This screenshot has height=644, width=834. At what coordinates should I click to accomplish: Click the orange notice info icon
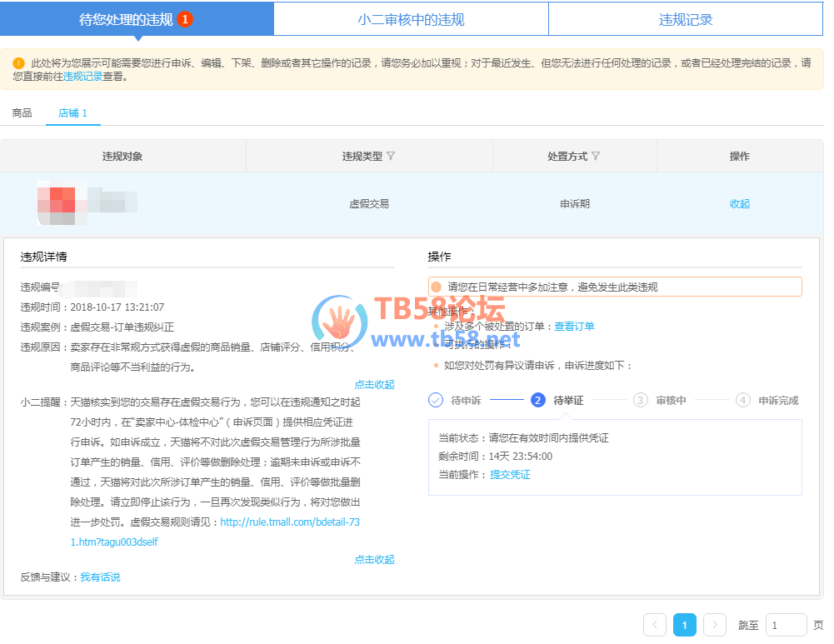[x=18, y=63]
